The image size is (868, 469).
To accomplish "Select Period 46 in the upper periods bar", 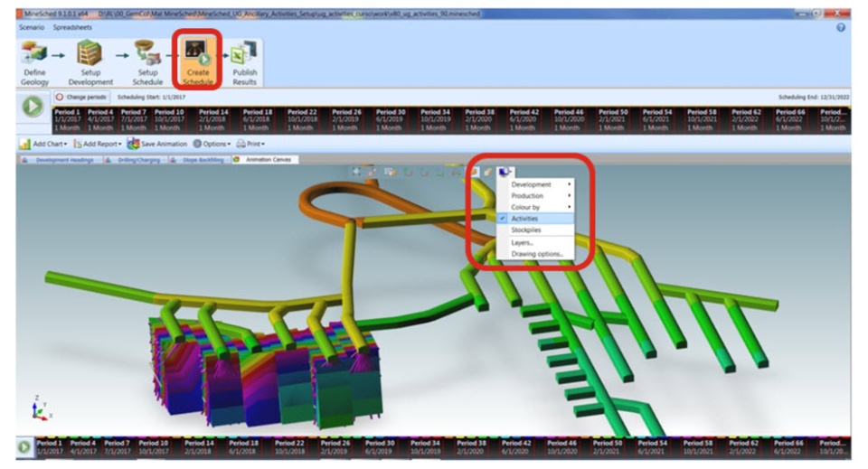I will tap(569, 120).
